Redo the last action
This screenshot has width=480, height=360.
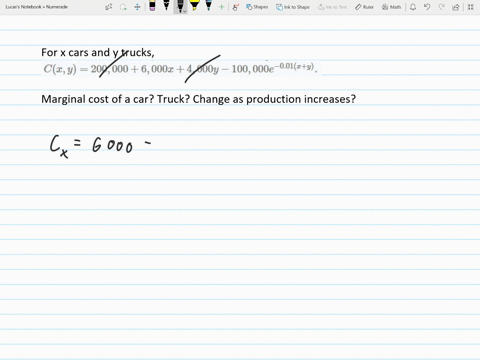(441, 7)
